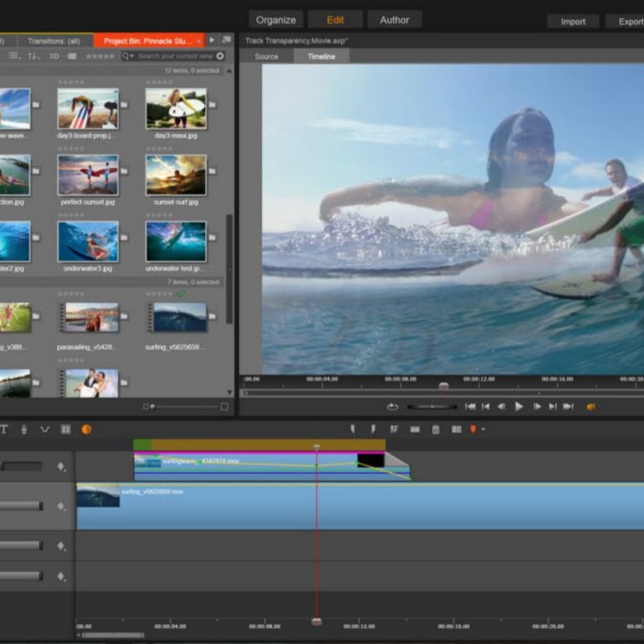Toggle loop playback icon in the player
The height and width of the screenshot is (644, 644).
click(x=392, y=406)
